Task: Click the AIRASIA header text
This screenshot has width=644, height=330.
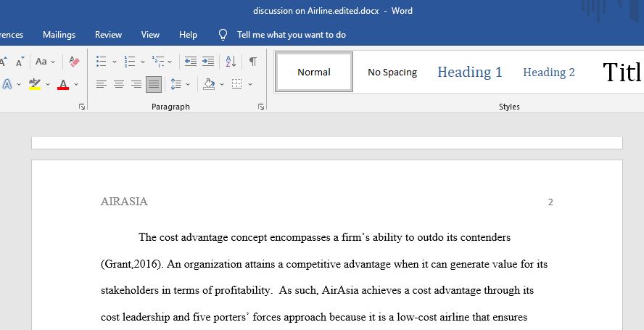Action: 124,202
